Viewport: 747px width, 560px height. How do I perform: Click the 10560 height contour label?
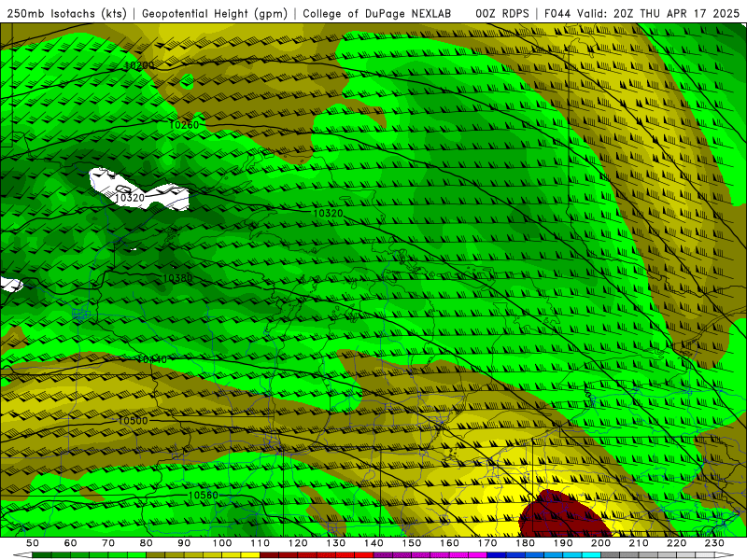[204, 496]
